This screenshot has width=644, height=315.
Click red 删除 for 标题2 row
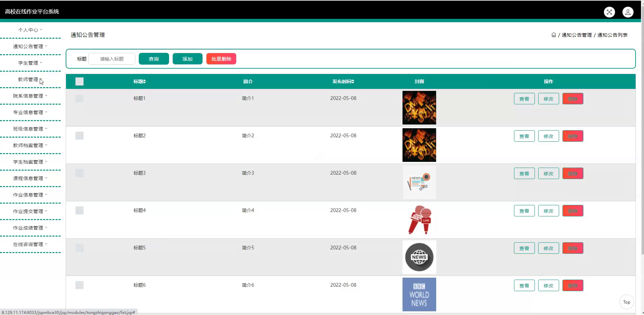pos(573,136)
